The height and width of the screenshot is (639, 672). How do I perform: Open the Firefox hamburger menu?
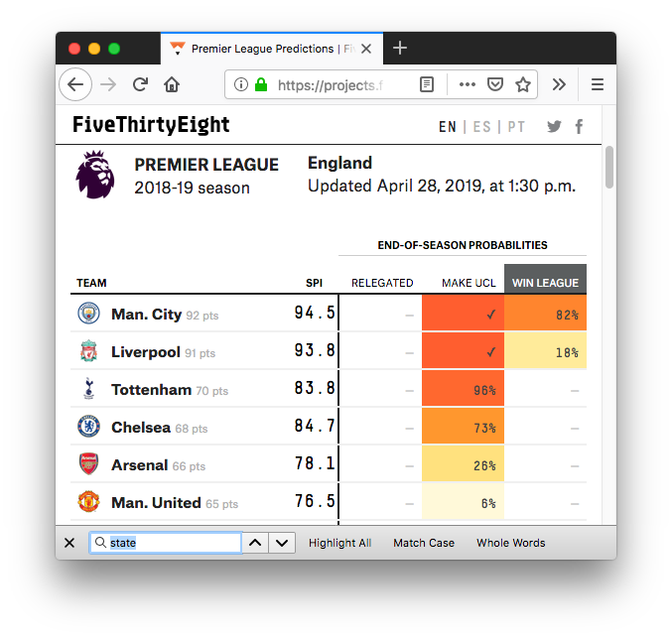click(598, 85)
